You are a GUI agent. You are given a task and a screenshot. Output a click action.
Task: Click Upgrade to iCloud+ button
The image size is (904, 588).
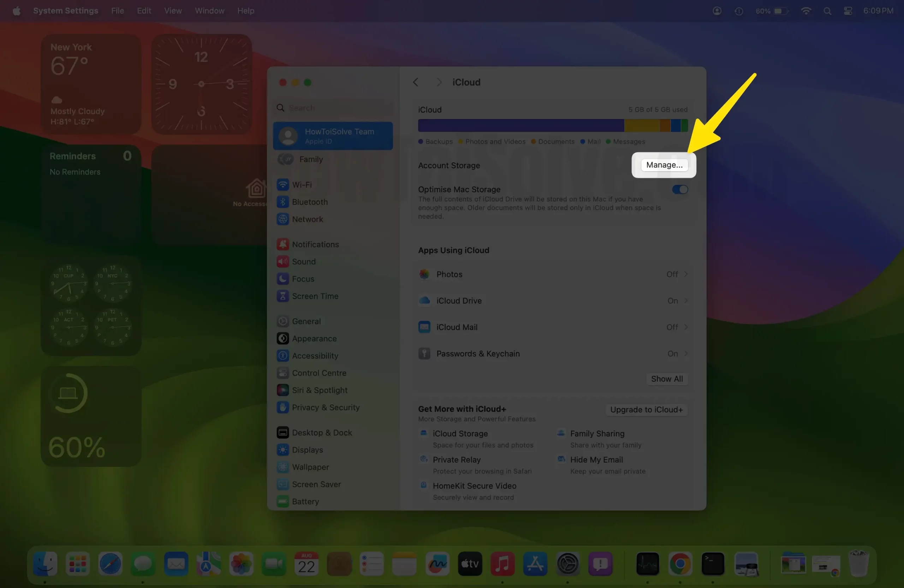[646, 409]
